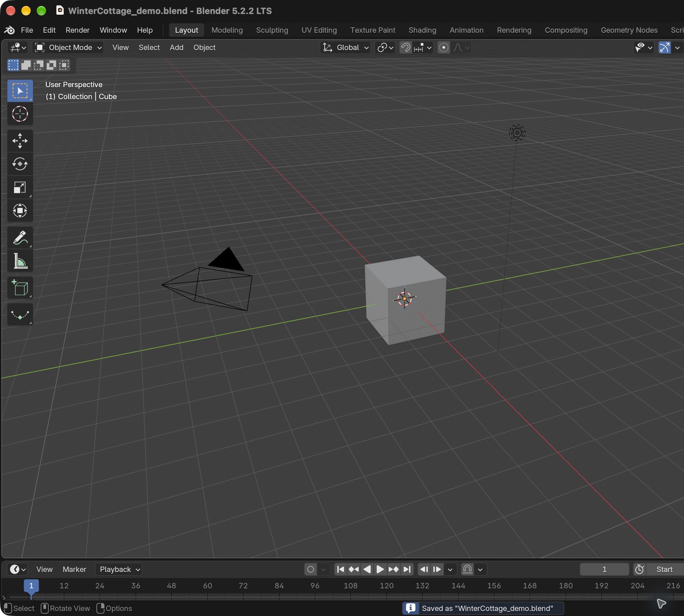Toggle use preview range clock icon
This screenshot has width=684, height=616.
tap(639, 569)
